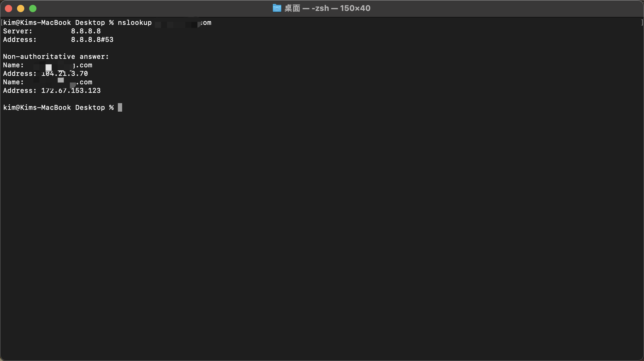Click the terminal cursor at the last prompt
The height and width of the screenshot is (361, 644).
[x=120, y=107]
